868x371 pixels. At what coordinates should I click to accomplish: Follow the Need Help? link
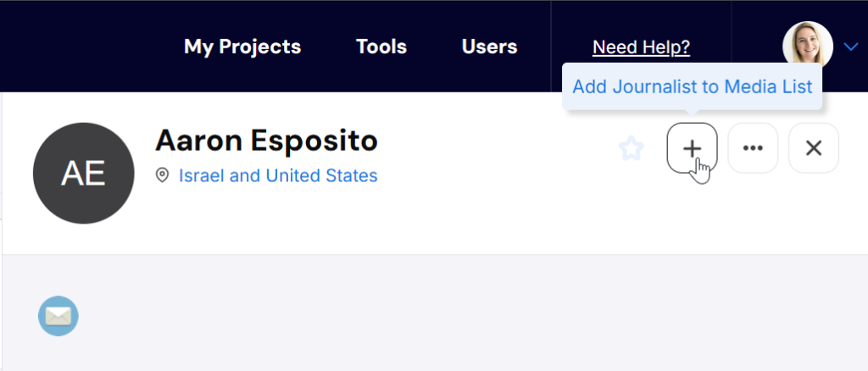pyautogui.click(x=641, y=47)
